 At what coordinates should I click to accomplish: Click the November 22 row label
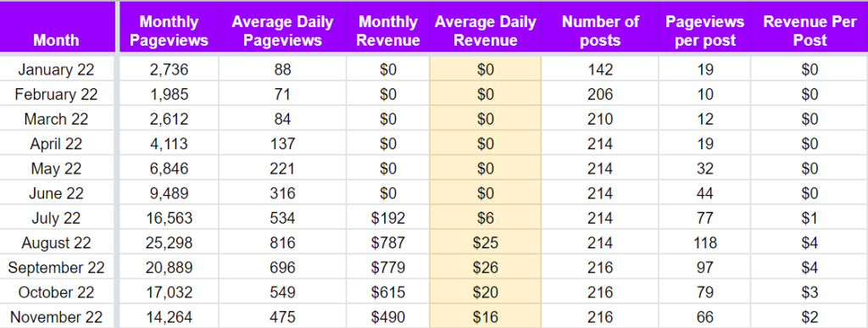coord(57,317)
